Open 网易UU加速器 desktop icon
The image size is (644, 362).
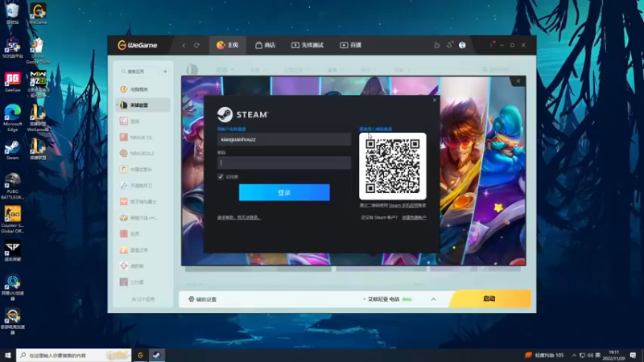tap(12, 287)
